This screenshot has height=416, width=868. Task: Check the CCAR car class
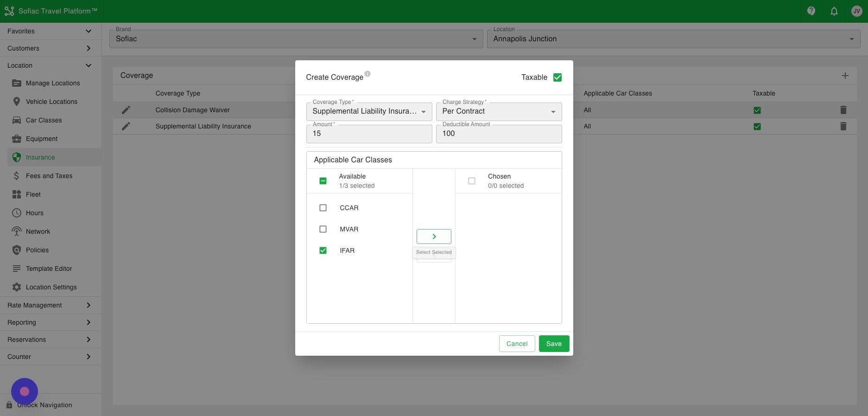[323, 208]
